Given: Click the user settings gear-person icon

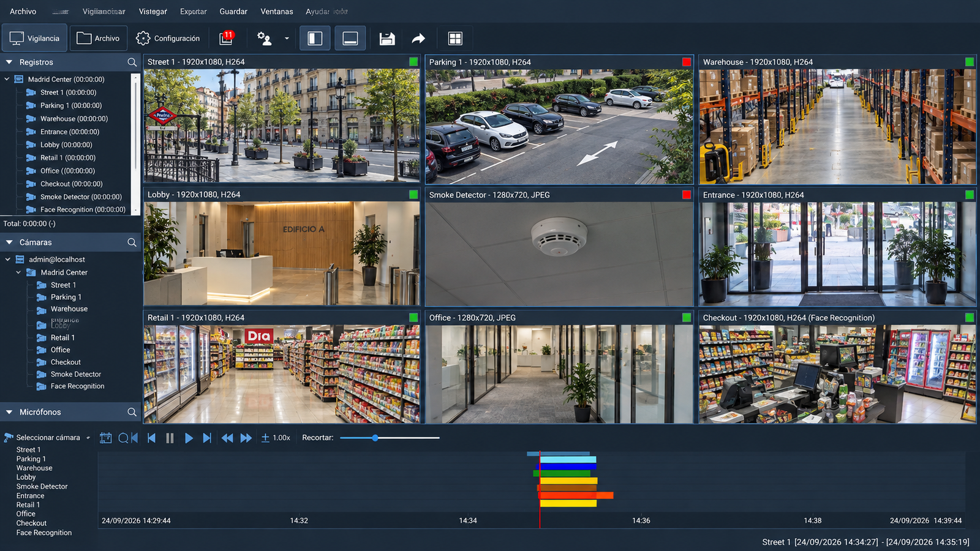Looking at the screenshot, I should point(264,38).
